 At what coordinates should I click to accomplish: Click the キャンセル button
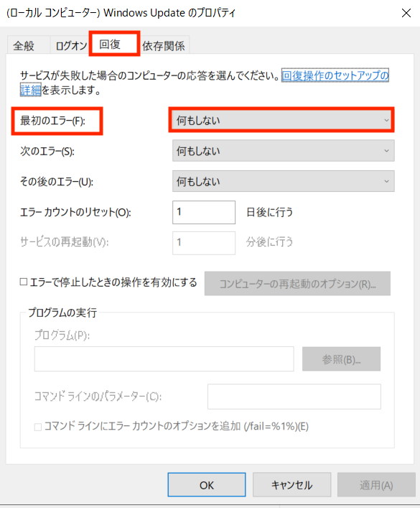tap(291, 485)
